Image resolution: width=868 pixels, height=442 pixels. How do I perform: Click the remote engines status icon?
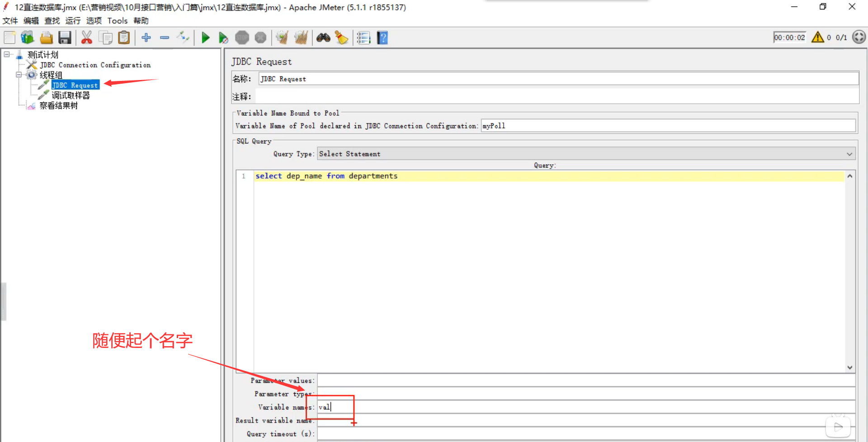(x=859, y=37)
